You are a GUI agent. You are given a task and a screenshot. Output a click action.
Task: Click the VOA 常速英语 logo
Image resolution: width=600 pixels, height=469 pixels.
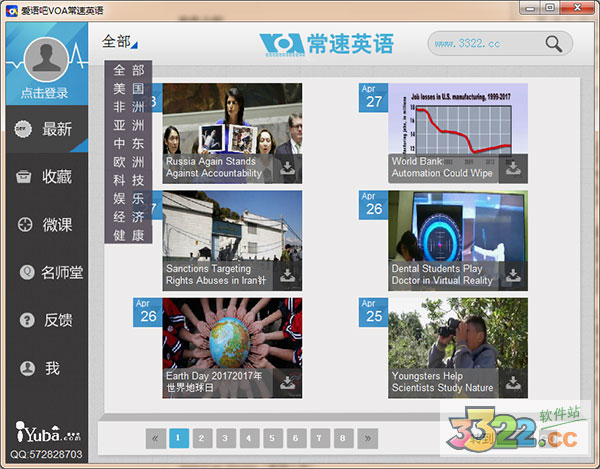click(326, 44)
